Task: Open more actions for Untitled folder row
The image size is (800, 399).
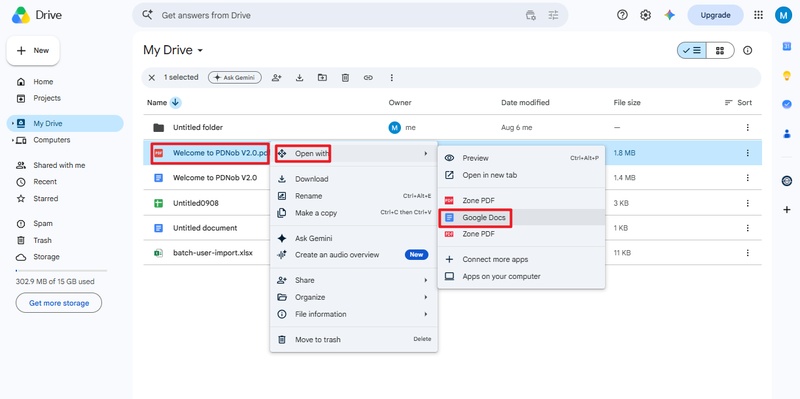Action: tap(747, 128)
